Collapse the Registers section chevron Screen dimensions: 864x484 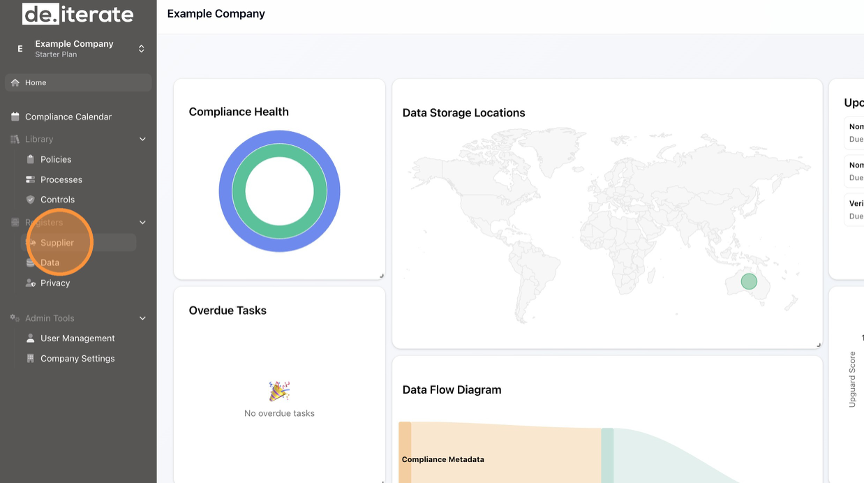point(142,222)
